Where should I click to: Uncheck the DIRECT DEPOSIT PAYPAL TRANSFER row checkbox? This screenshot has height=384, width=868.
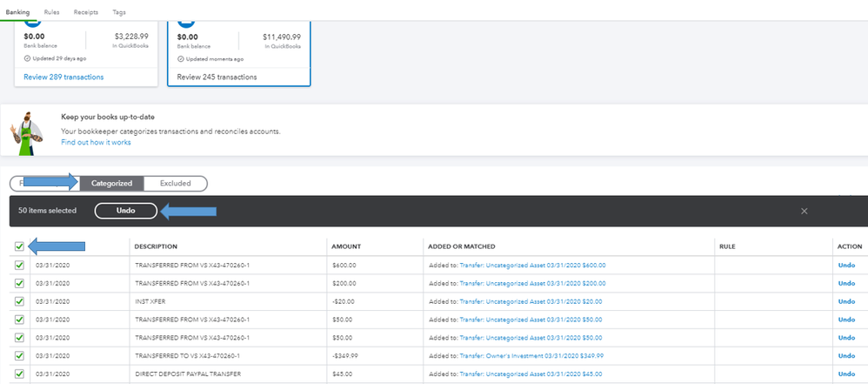pos(19,374)
